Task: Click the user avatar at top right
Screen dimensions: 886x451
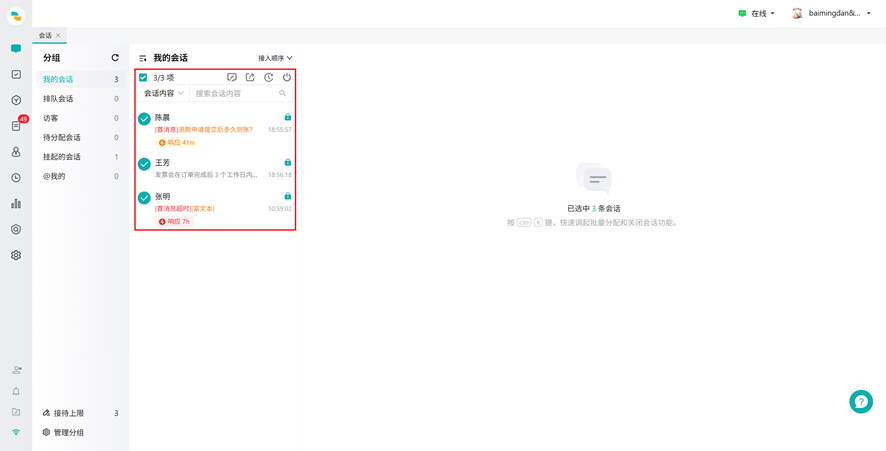Action: tap(797, 14)
